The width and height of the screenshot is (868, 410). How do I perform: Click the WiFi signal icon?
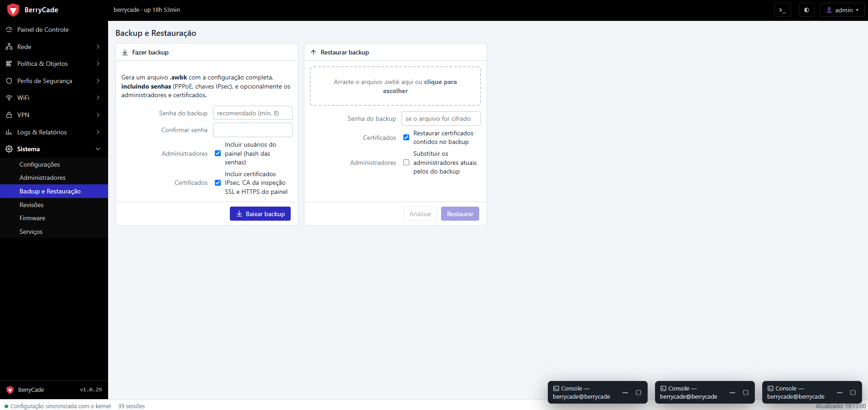9,98
